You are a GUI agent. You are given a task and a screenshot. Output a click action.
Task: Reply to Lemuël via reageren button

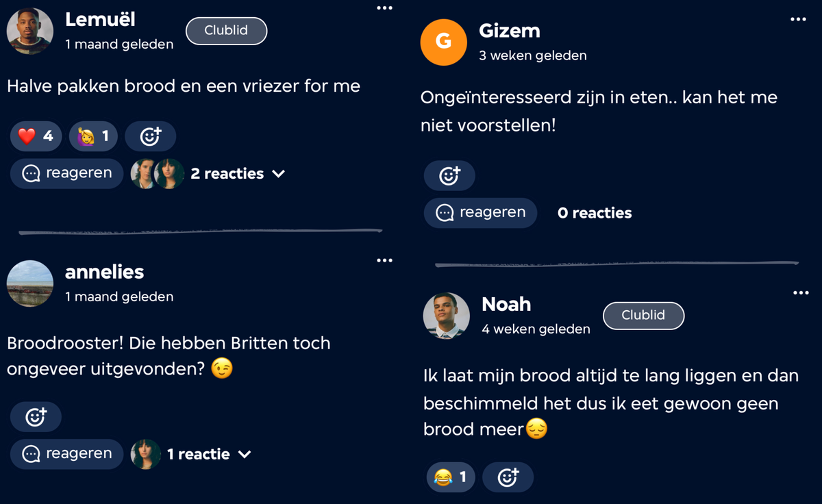66,174
